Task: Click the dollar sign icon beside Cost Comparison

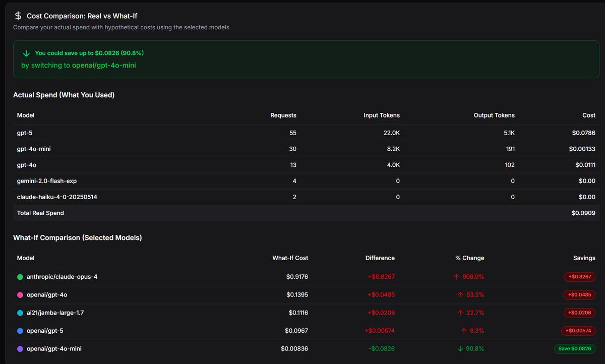Action: click(18, 16)
